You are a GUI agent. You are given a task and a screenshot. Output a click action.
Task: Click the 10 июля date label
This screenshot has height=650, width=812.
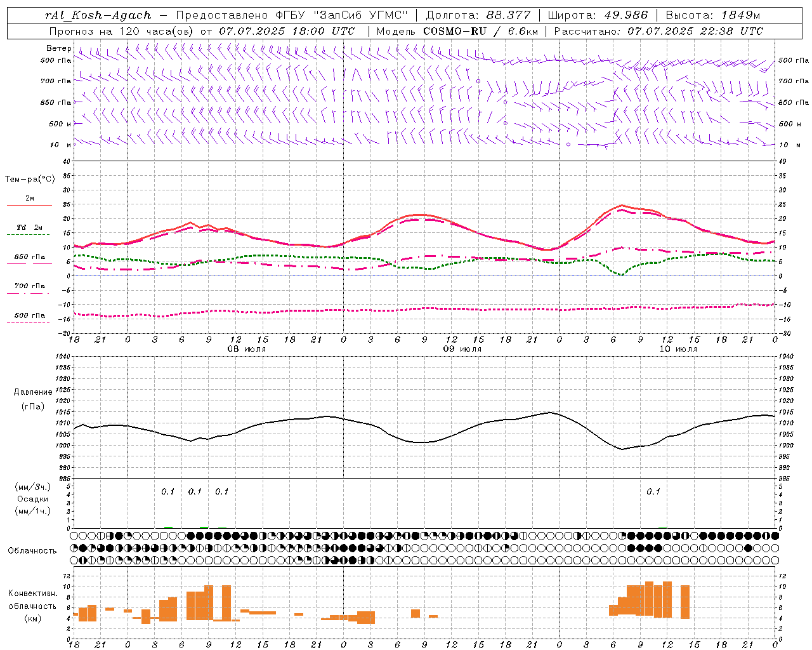tap(678, 349)
